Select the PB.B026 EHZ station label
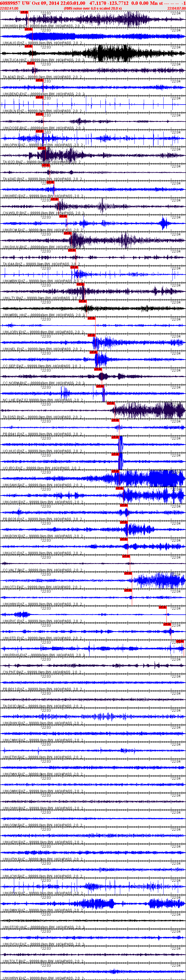 (42, 519)
